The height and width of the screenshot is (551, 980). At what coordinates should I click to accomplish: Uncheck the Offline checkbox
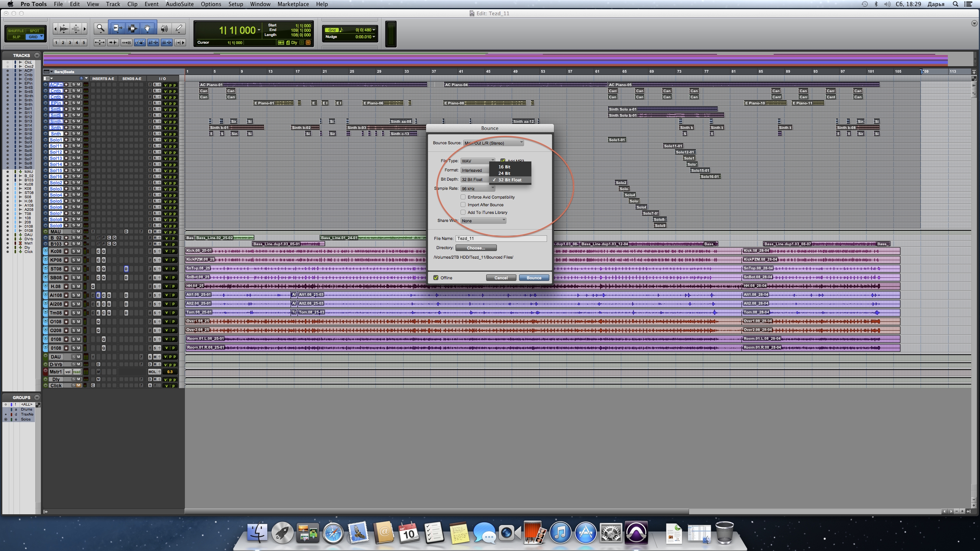[x=436, y=278]
